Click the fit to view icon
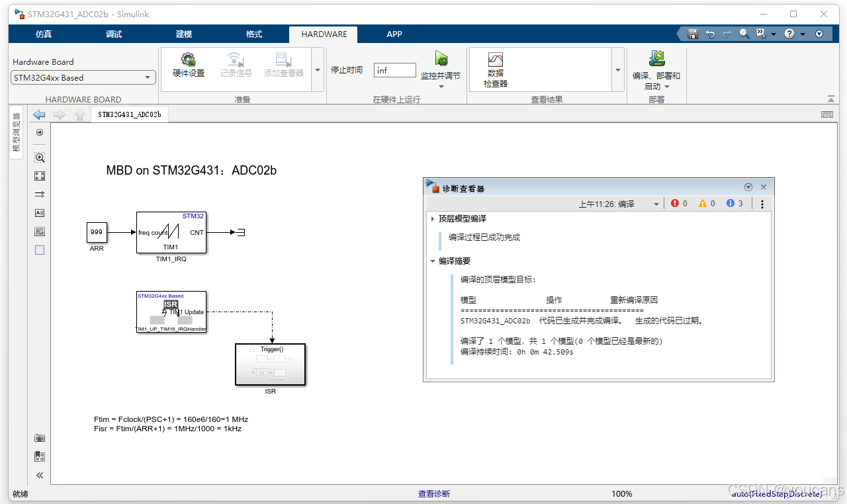This screenshot has width=847, height=504. pos(40,176)
